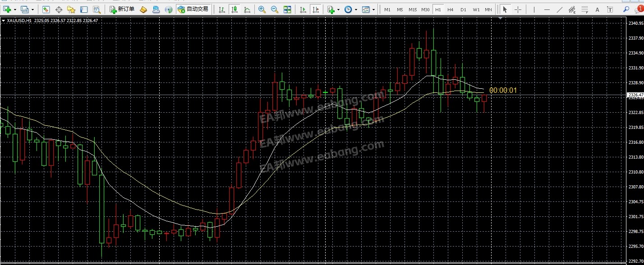Click the countdown timer 00:00:01
644x265 pixels.
pos(503,90)
